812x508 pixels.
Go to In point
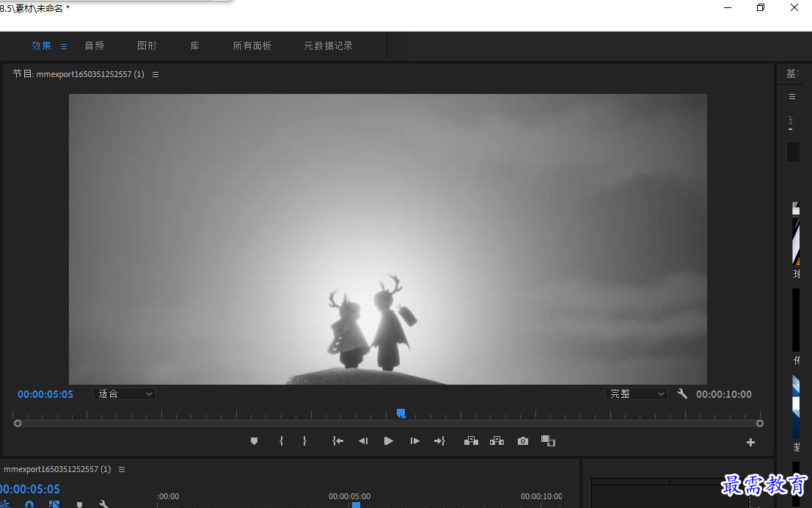point(337,441)
